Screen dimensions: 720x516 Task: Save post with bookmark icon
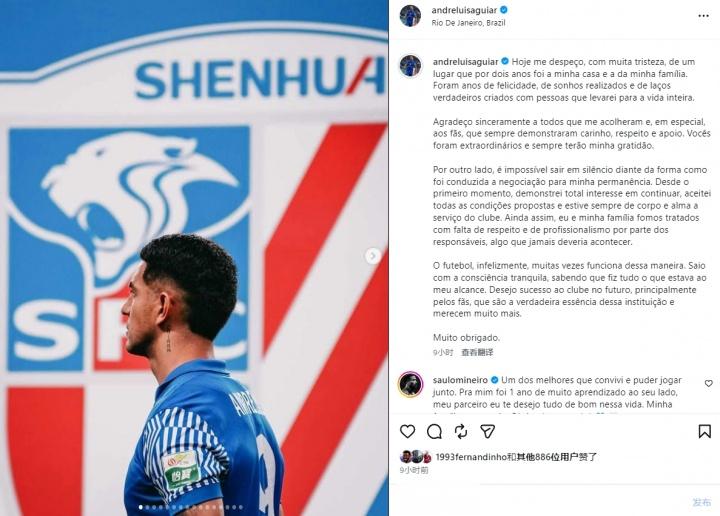pyautogui.click(x=704, y=431)
